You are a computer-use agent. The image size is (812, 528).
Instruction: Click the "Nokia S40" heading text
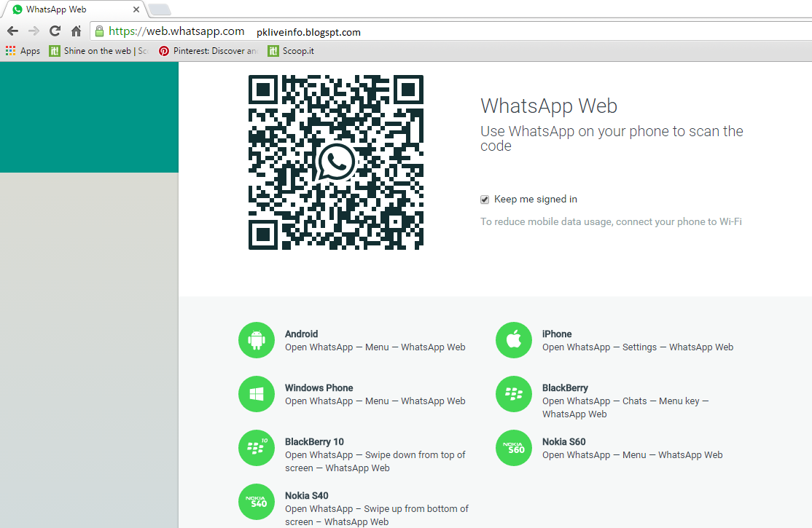(x=307, y=495)
